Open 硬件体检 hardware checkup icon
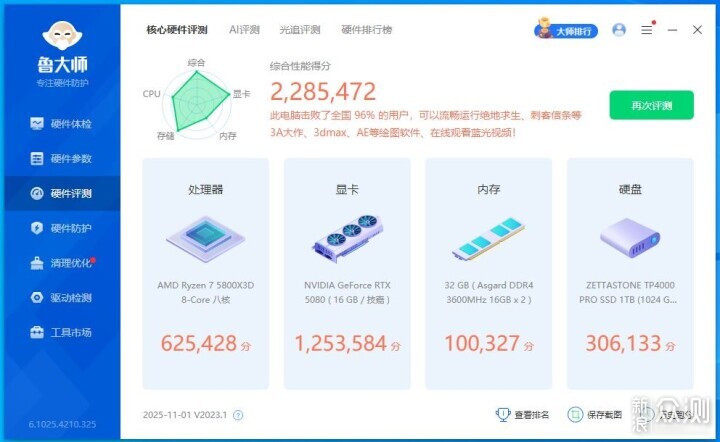720x442 pixels. click(x=37, y=123)
